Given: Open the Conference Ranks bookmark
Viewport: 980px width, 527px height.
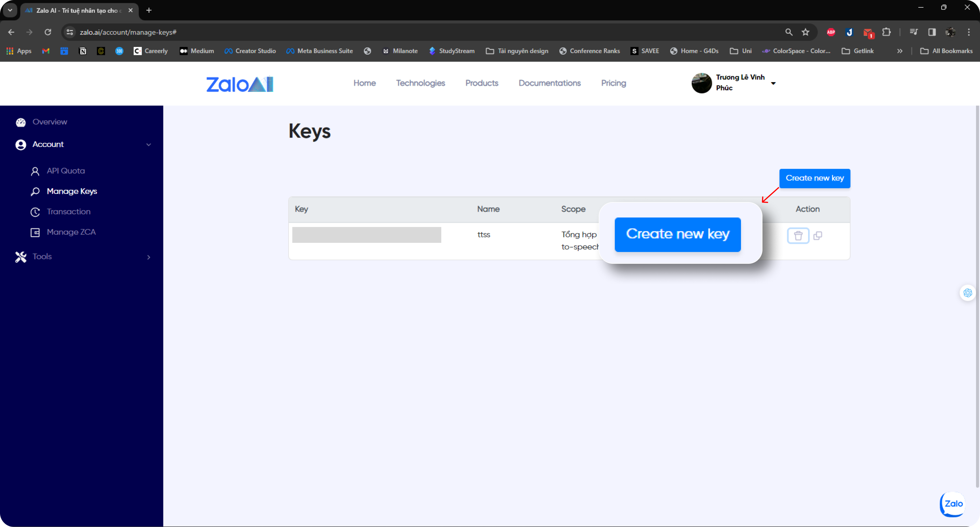Looking at the screenshot, I should [590, 51].
